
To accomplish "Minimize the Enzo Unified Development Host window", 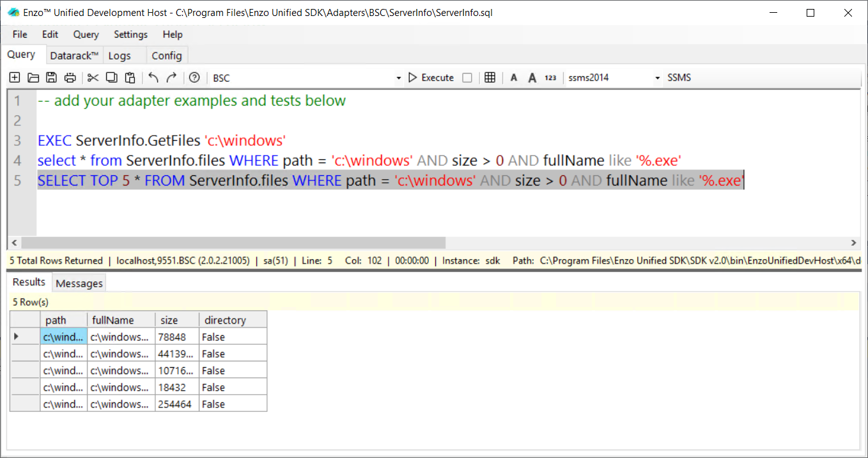I will (x=773, y=13).
